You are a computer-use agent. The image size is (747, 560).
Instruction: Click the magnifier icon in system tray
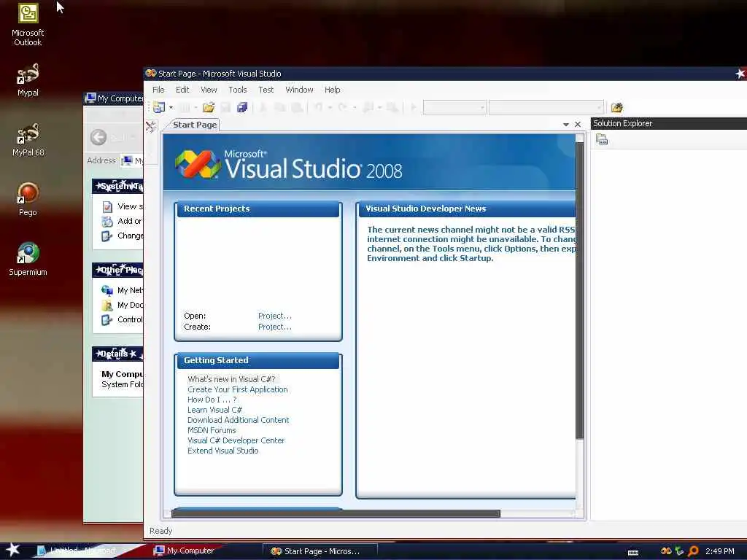pos(693,551)
